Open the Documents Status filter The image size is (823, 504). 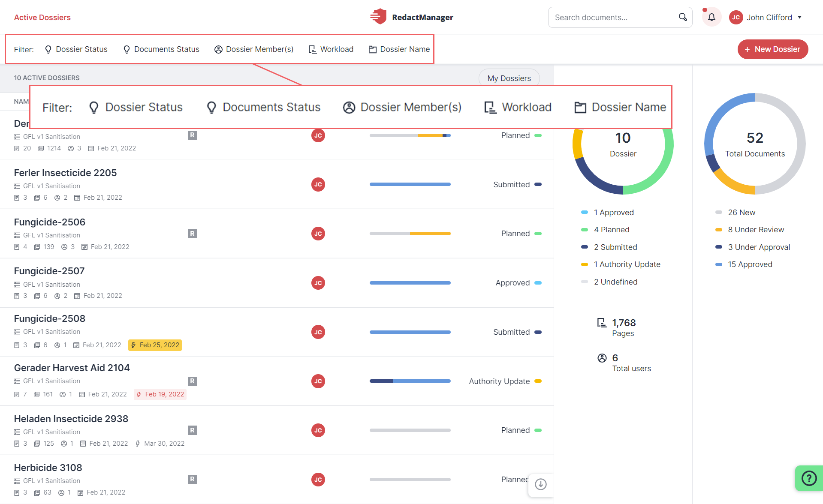tap(161, 49)
